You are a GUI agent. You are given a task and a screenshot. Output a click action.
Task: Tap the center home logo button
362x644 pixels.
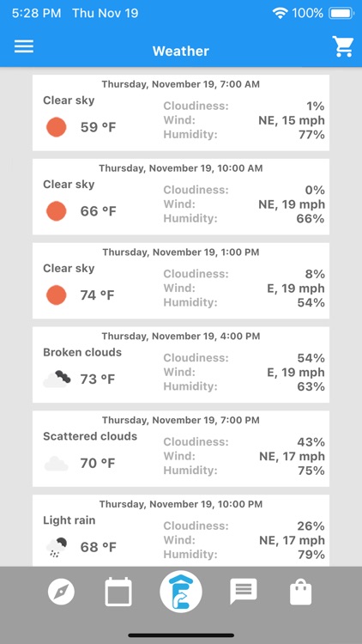tap(181, 592)
